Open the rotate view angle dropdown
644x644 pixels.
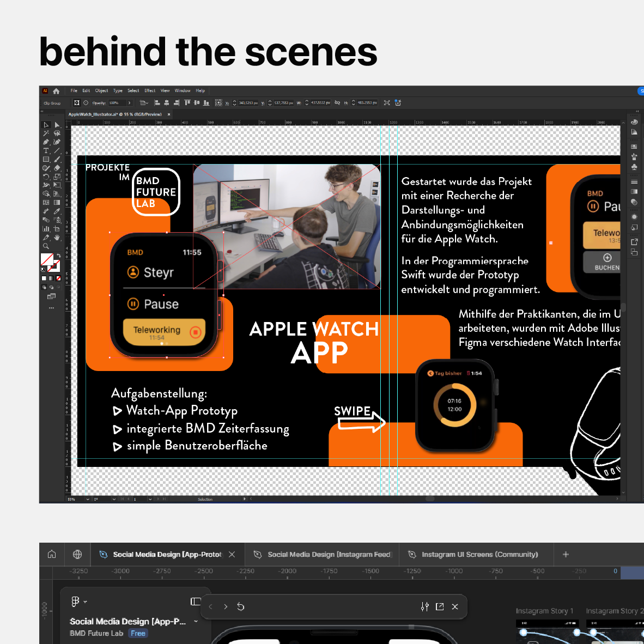[x=114, y=499]
